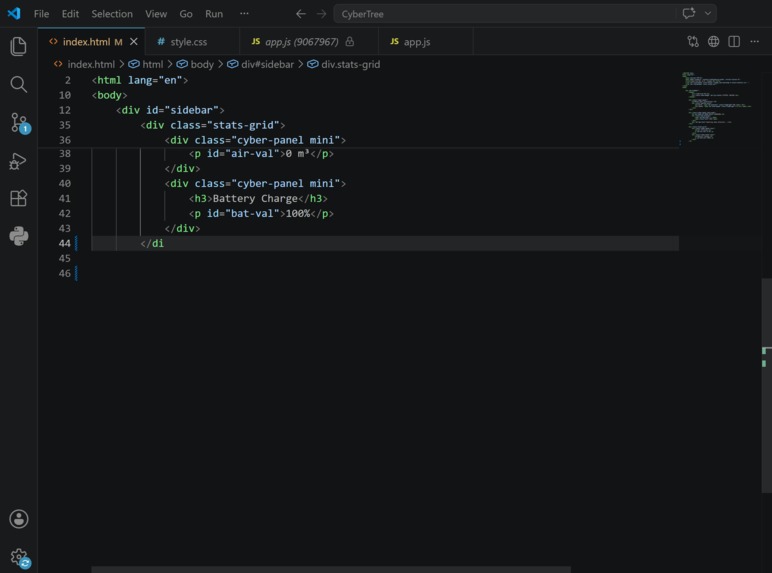772x573 pixels.
Task: Select div#sidebar in the breadcrumb
Action: (261, 64)
